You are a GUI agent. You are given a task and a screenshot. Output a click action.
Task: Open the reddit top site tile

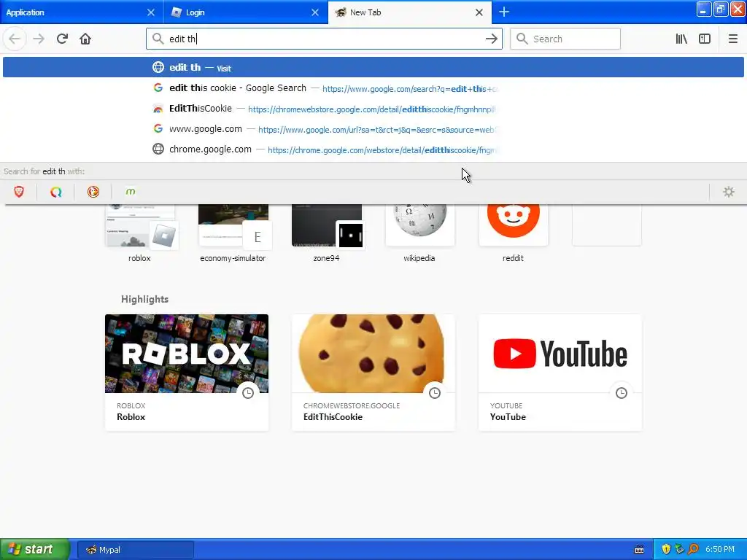tap(513, 233)
